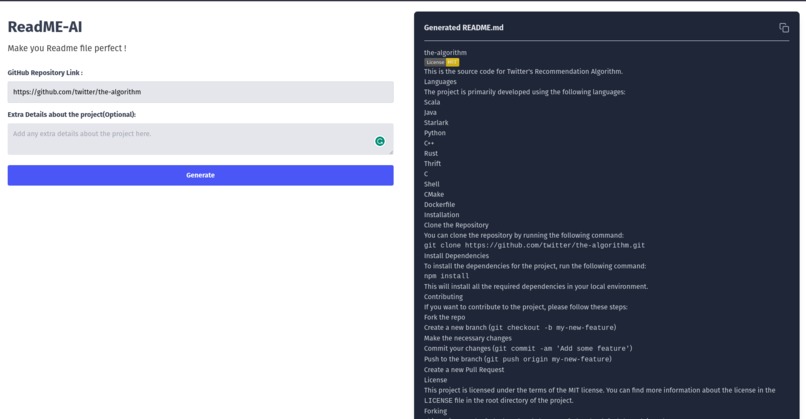
Task: Click 'This will install all the required' line
Action: (x=536, y=286)
